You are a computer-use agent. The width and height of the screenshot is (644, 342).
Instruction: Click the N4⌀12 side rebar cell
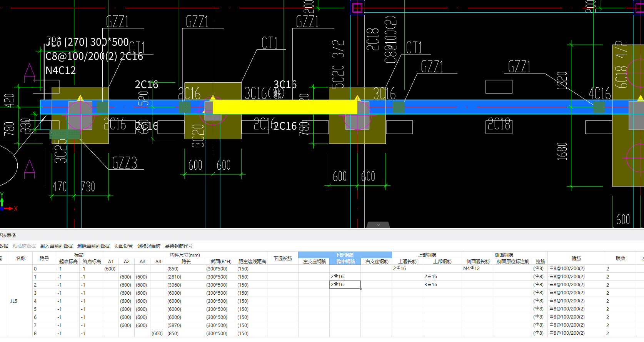478,269
